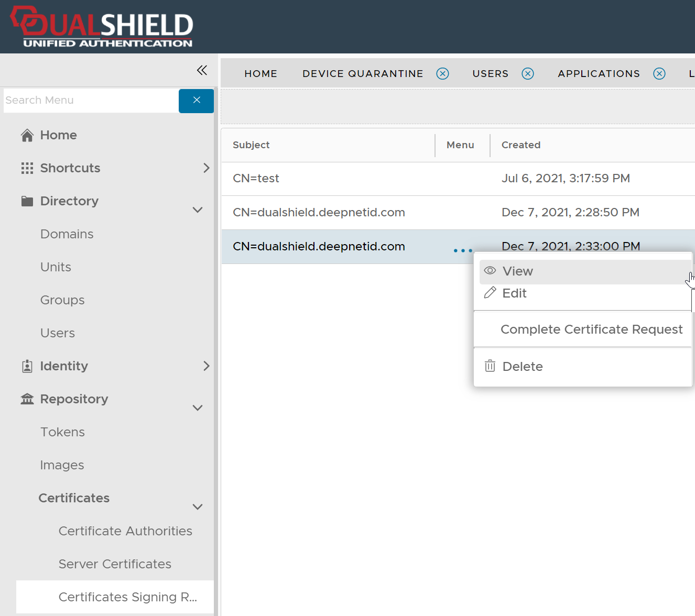Go to Images under Repository

tap(62, 465)
